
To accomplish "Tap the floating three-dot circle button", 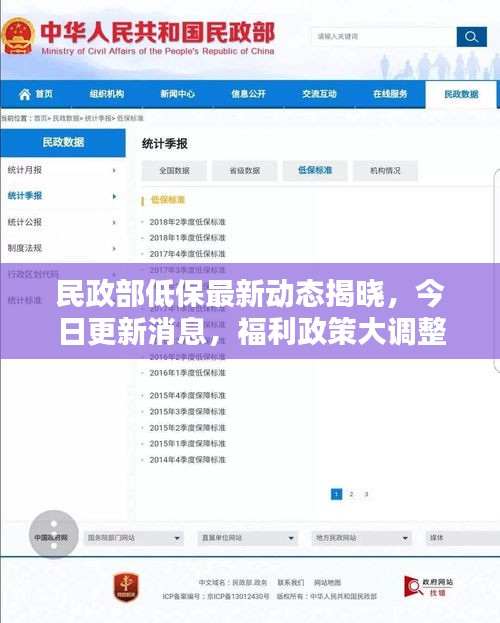I will click(54, 535).
